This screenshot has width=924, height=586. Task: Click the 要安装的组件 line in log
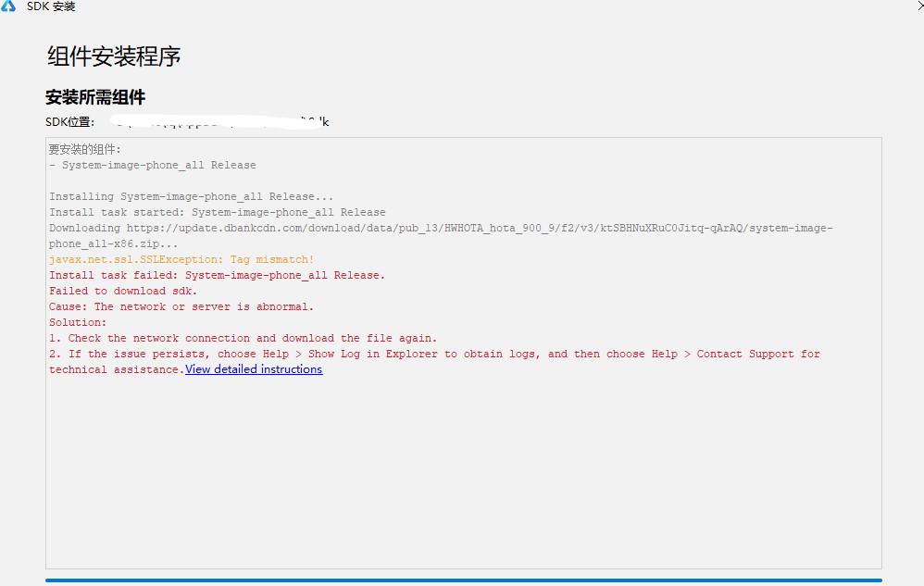85,149
